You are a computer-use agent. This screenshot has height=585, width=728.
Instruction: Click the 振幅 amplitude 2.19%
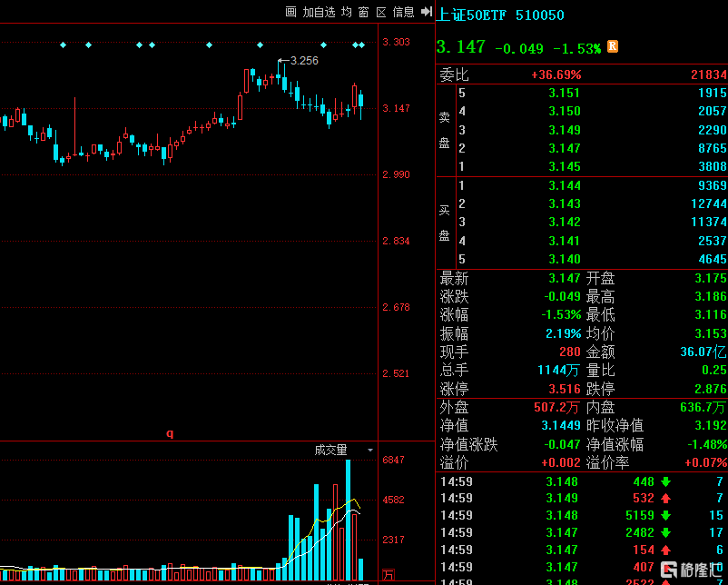coord(563,333)
